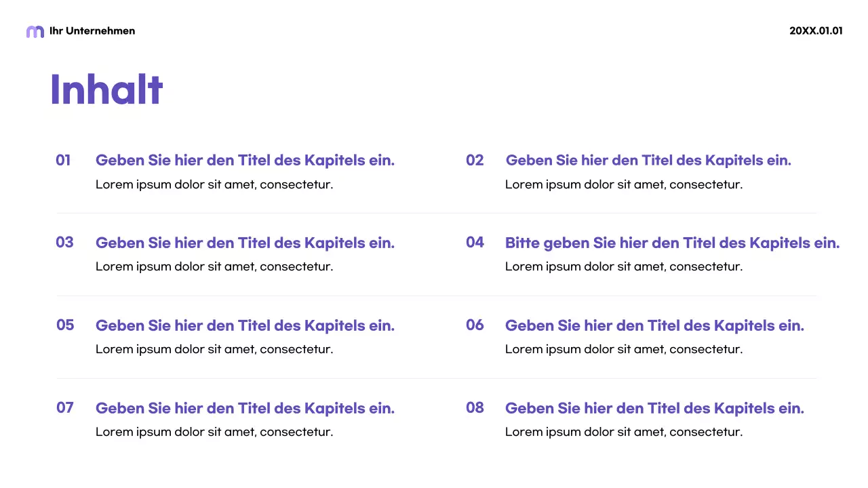Click the chapter title next to number 06
This screenshot has width=868, height=488.
pyautogui.click(x=654, y=326)
